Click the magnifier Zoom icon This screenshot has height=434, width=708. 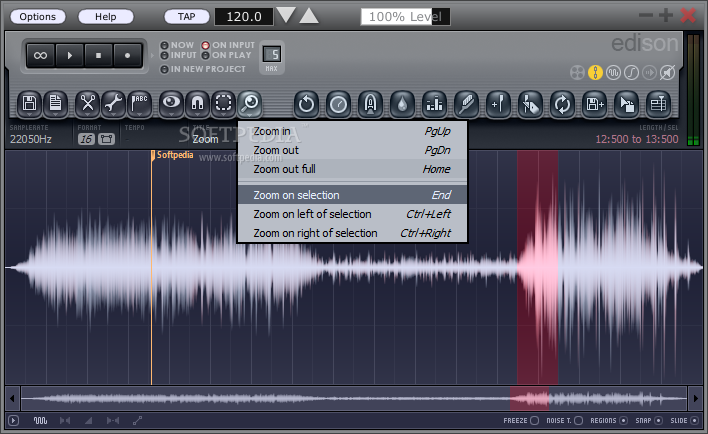click(250, 104)
